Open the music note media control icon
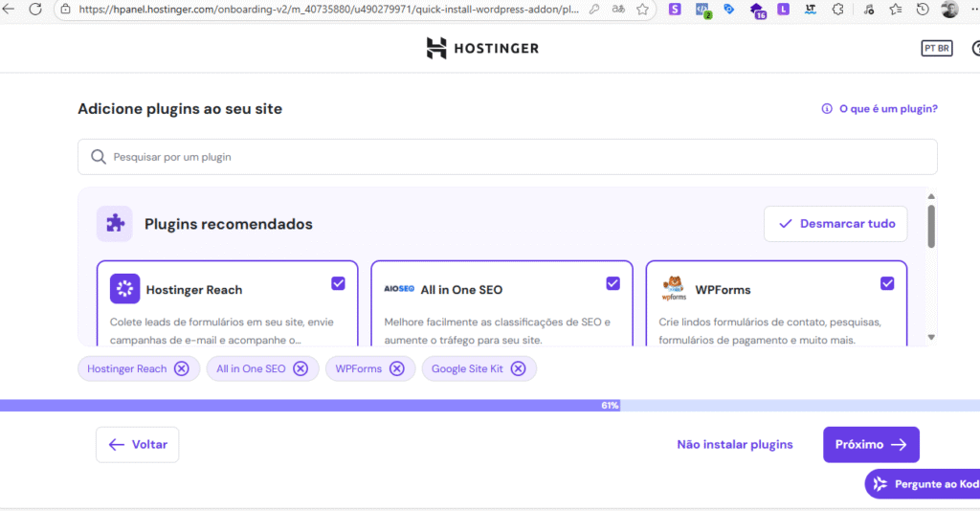 point(869,10)
